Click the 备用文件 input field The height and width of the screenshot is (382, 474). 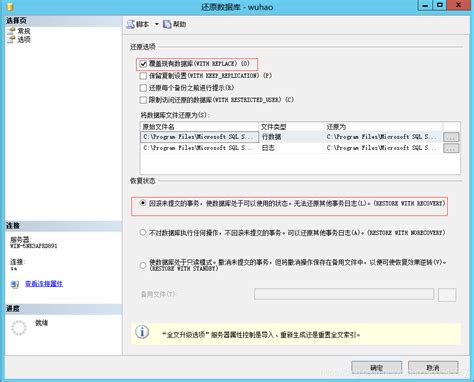pyautogui.click(x=344, y=294)
